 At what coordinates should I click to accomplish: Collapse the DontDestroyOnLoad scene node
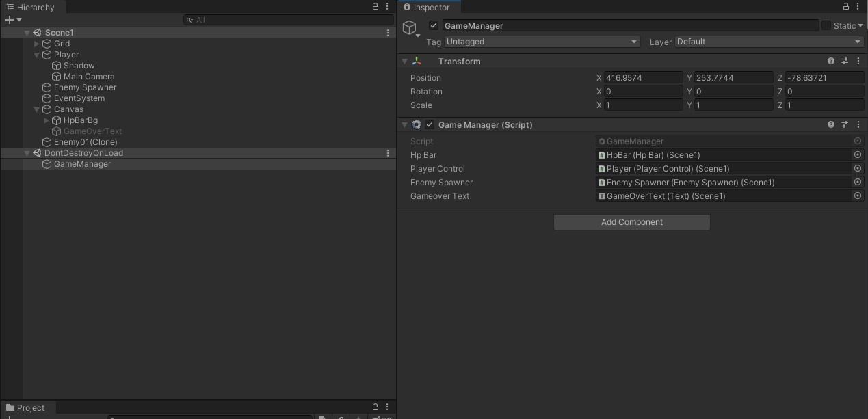point(27,153)
